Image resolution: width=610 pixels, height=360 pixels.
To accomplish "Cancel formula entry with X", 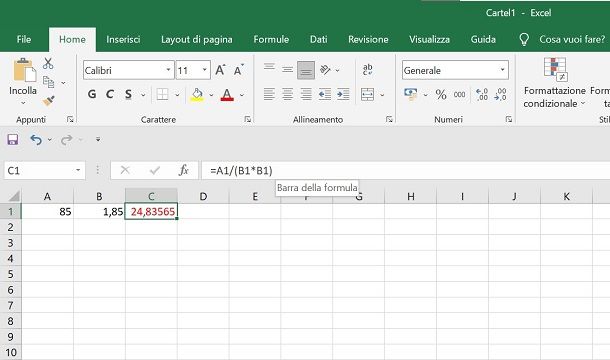I will pyautogui.click(x=125, y=170).
